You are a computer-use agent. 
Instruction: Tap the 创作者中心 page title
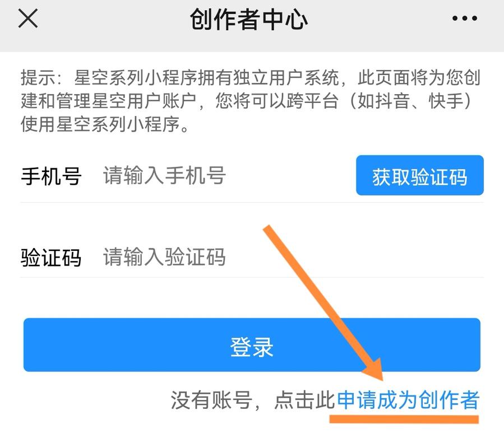point(249,19)
